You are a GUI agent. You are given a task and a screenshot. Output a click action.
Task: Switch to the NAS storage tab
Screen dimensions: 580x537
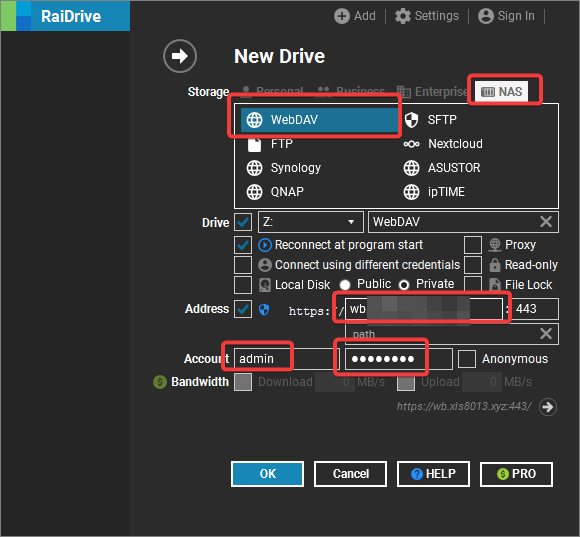click(x=502, y=91)
